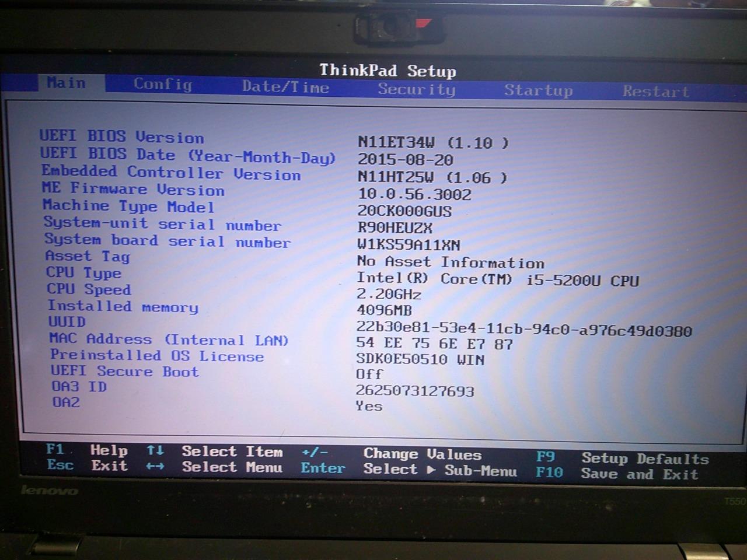
Task: Select the Startup tab
Action: click(x=538, y=90)
